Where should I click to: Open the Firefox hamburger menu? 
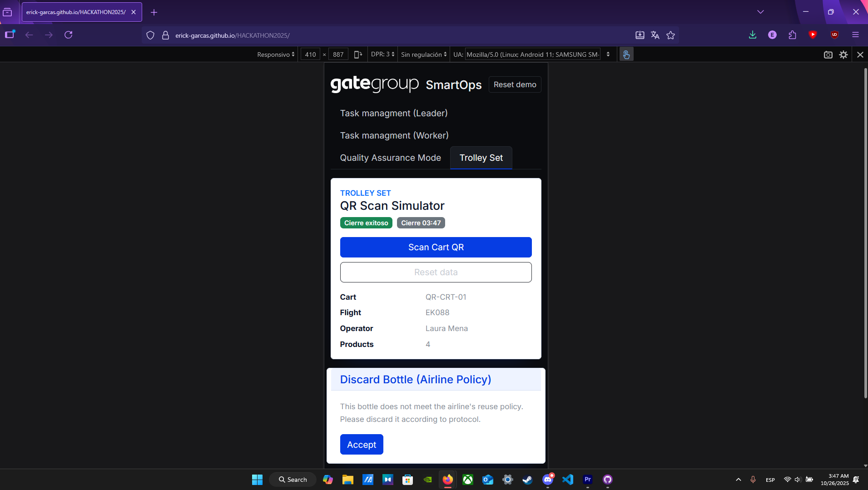pyautogui.click(x=855, y=35)
